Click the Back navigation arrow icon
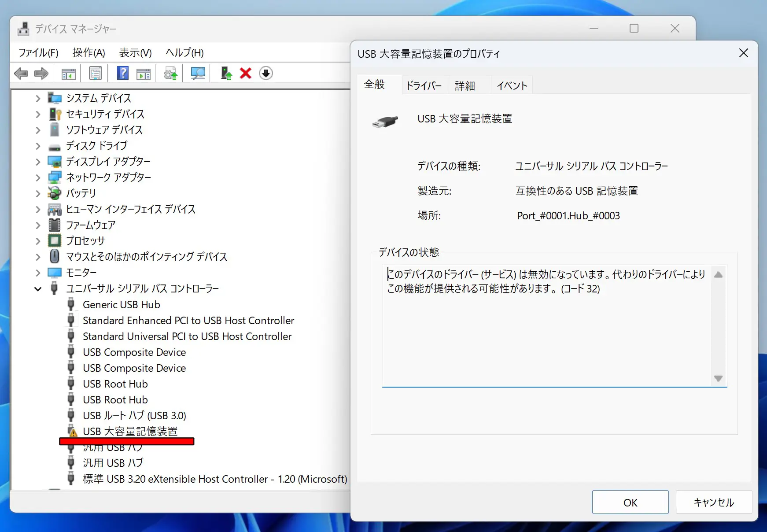767x532 pixels. click(21, 73)
